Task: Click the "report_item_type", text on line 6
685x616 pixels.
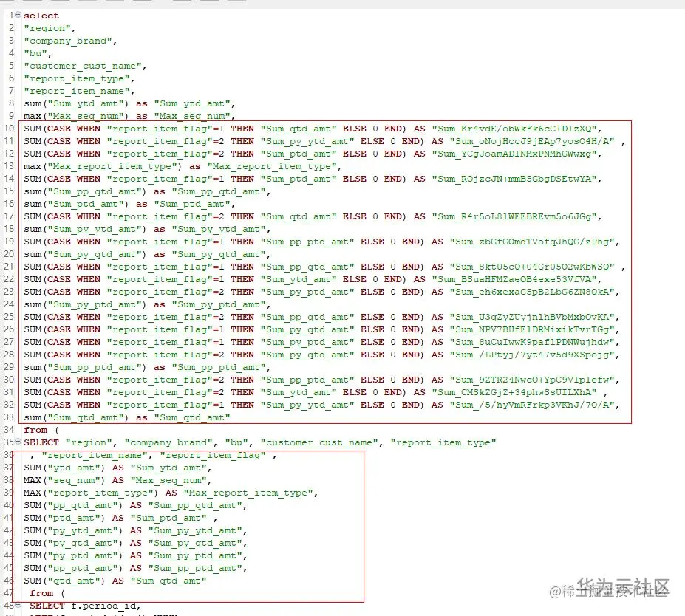Action: click(x=79, y=78)
